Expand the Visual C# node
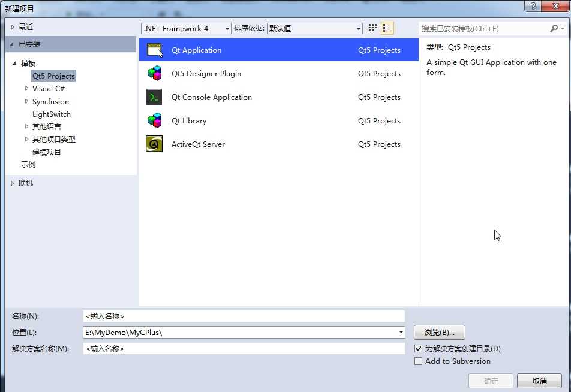 [x=26, y=89]
